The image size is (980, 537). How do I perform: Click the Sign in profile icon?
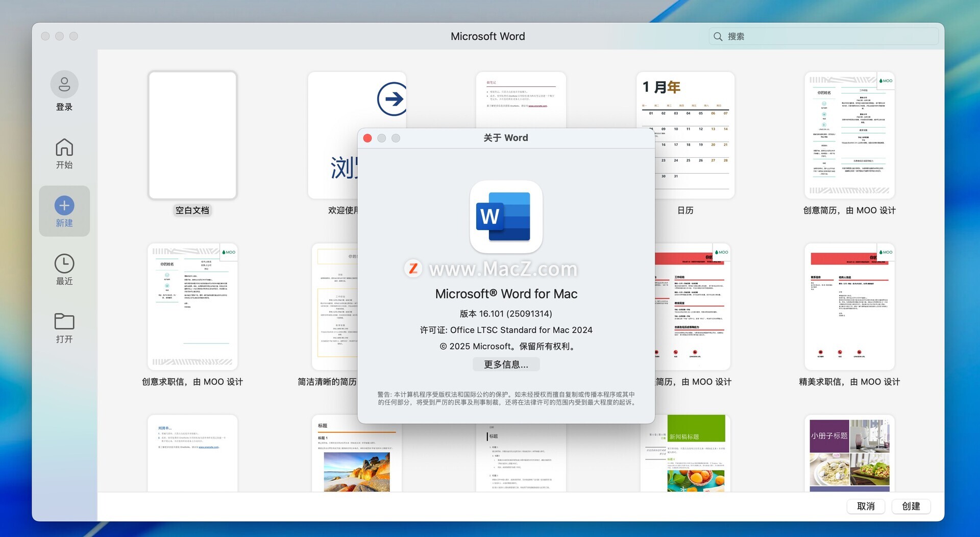64,85
